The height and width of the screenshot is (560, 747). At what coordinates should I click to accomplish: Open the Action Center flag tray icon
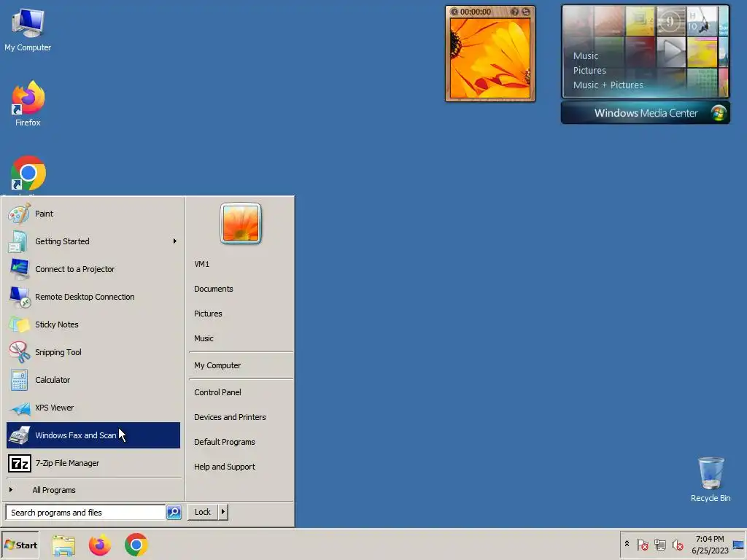(x=642, y=545)
